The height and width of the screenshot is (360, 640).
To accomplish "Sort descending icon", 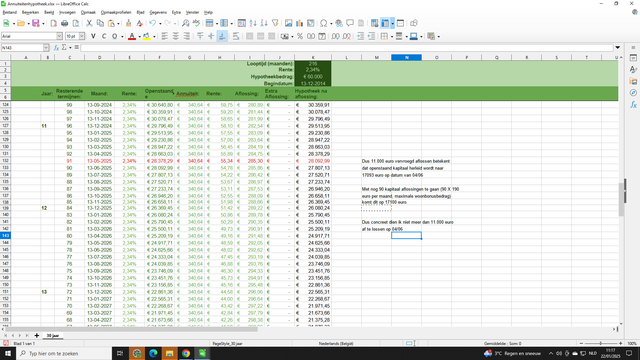I will [x=264, y=23].
